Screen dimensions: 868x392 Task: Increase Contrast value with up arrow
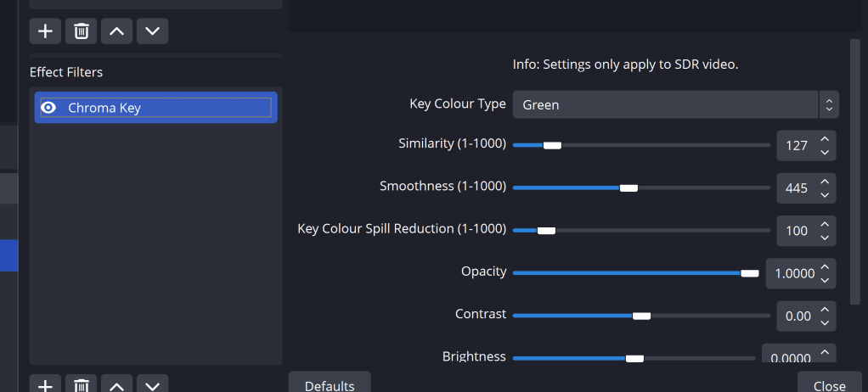coord(825,309)
